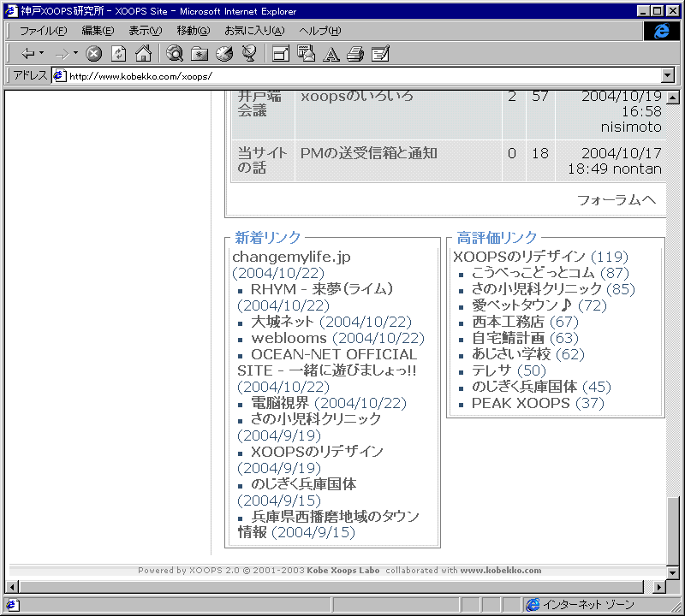The height and width of the screenshot is (616, 685).
Task: Stop loading with the Stop icon
Action: 93,54
